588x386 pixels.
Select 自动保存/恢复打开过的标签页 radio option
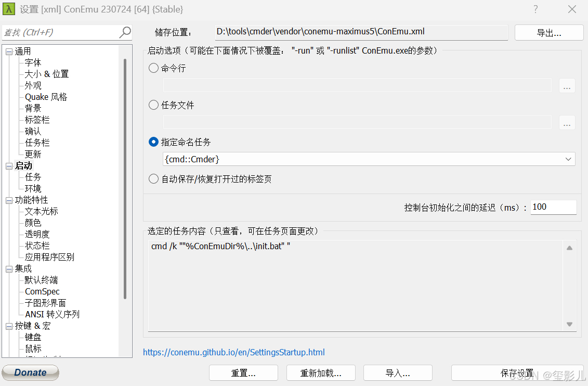[153, 178]
